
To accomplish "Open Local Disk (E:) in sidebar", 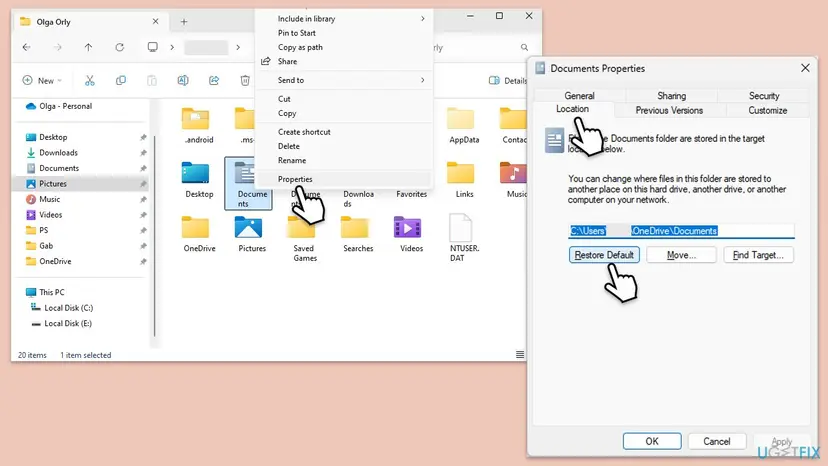I will tap(68, 323).
